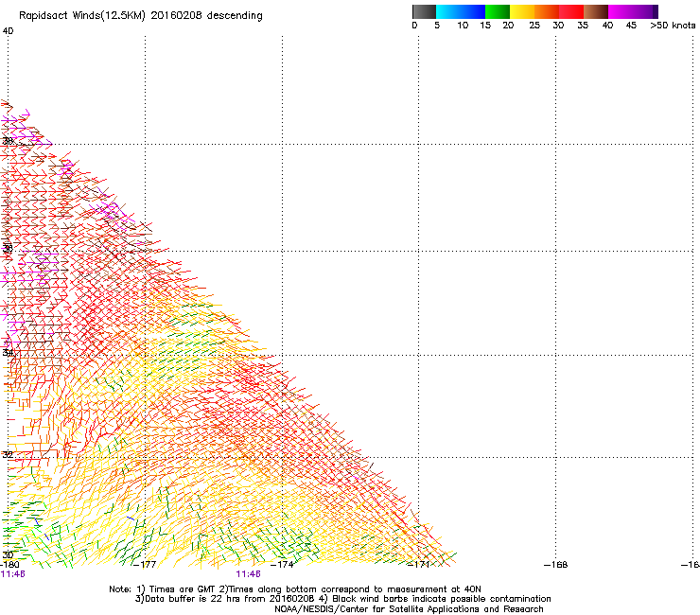
Task: Click the "-180" longitude axis label
Action: point(9,565)
